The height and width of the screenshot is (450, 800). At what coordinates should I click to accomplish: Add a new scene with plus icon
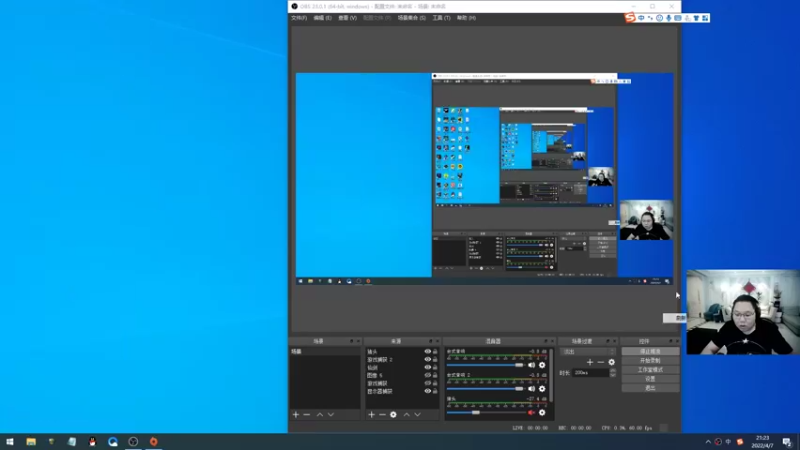tap(296, 415)
